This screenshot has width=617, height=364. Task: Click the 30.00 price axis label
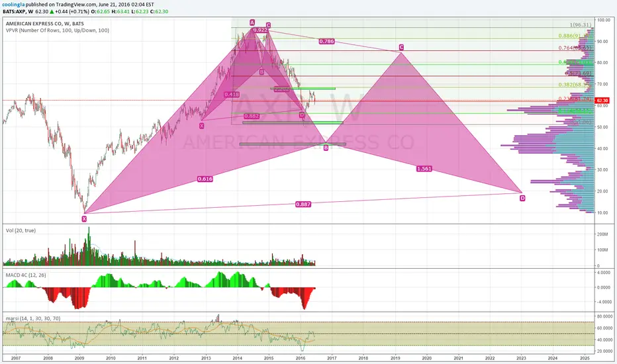[x=602, y=170]
